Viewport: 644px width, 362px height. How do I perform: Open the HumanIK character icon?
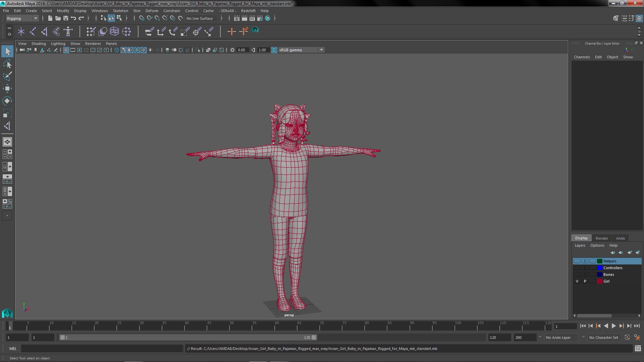point(68,32)
